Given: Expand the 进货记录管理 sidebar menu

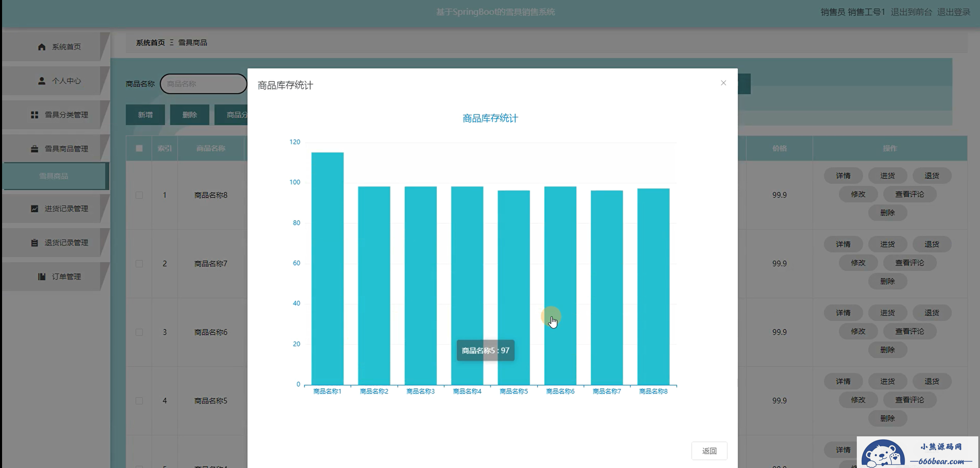Looking at the screenshot, I should pos(66,209).
